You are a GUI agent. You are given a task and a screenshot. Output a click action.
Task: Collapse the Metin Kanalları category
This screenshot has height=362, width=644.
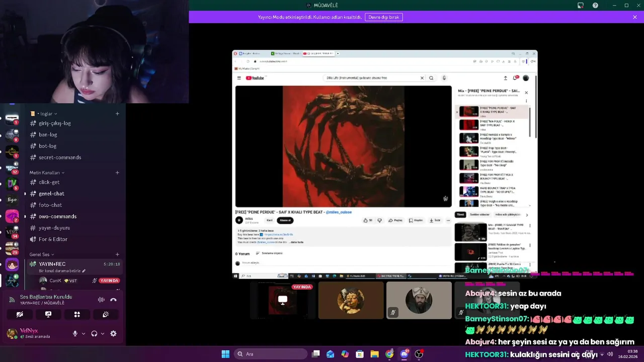coord(47,172)
